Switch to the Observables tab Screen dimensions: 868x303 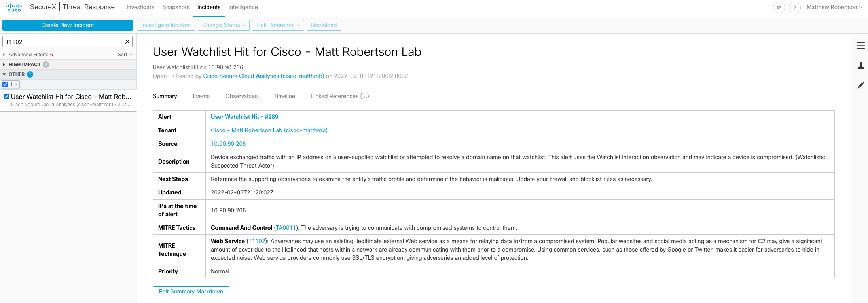241,96
